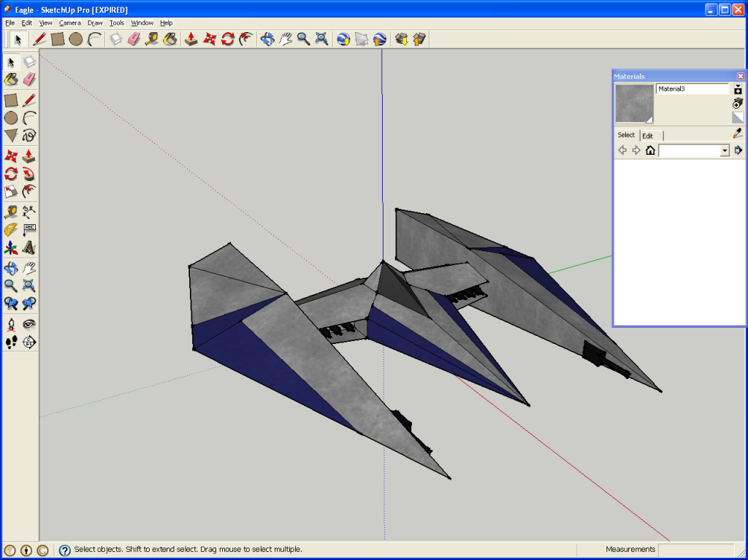The image size is (748, 560).
Task: Pick the Circle tool in top horizontal toolbar
Action: [x=75, y=39]
